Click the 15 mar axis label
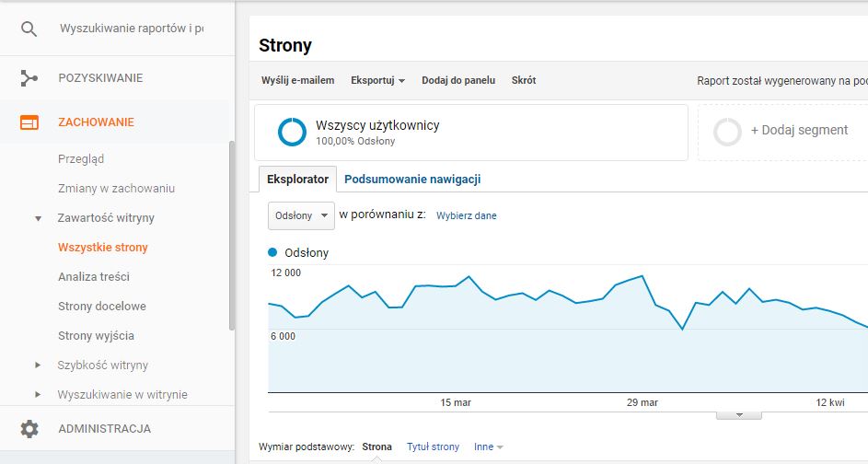 point(456,402)
